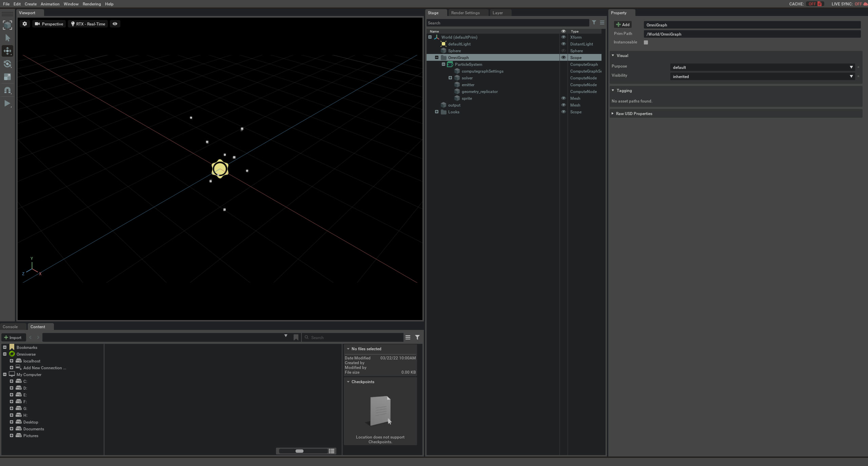
Task: Switch to Console tab
Action: [x=10, y=327]
